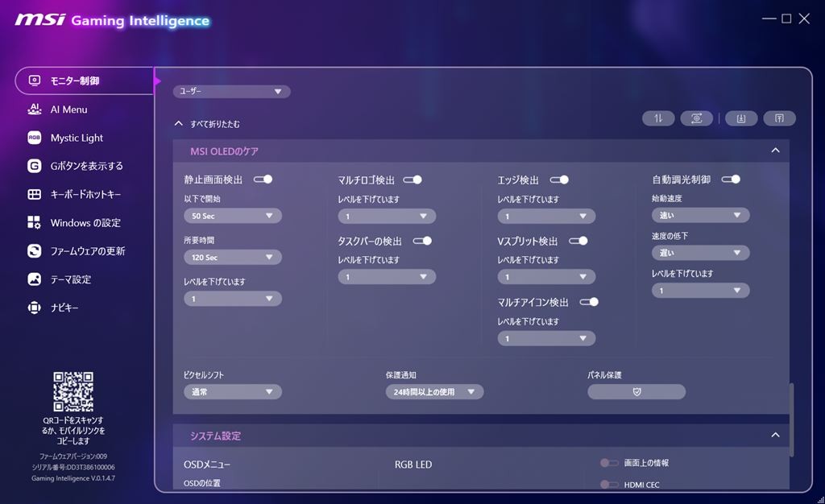Viewport: 825px width, 504px height.
Task: Click the screen capture toolbar icon
Action: tap(696, 118)
